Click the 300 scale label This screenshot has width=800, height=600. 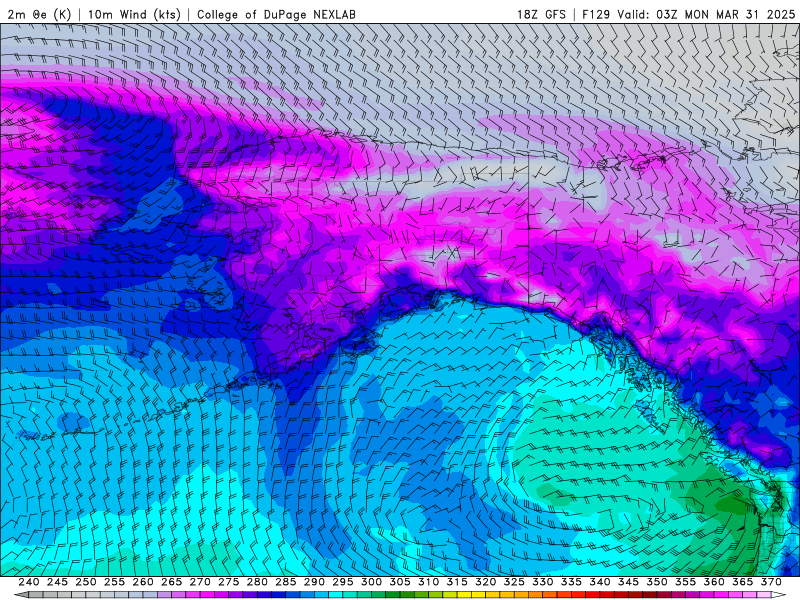click(x=371, y=582)
